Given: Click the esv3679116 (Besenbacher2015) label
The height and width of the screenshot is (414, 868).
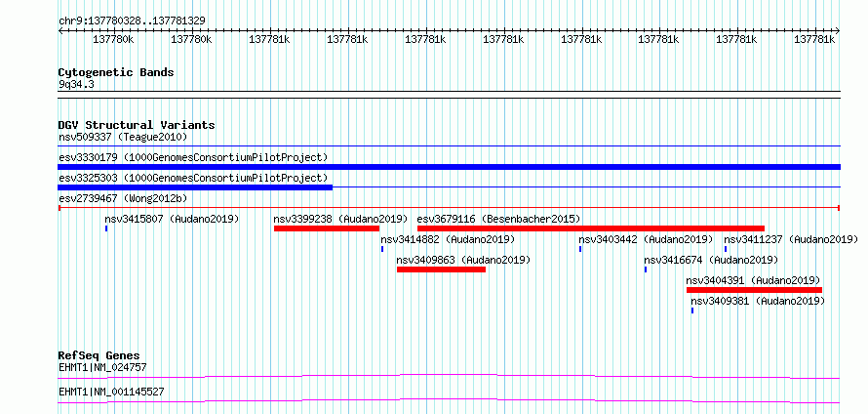Looking at the screenshot, I should pyautogui.click(x=498, y=219).
